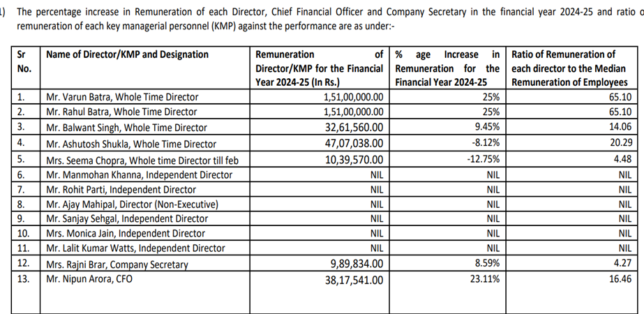Select the "Name of Director/KMP and Designation" header
The image size is (644, 314).
pyautogui.click(x=127, y=54)
